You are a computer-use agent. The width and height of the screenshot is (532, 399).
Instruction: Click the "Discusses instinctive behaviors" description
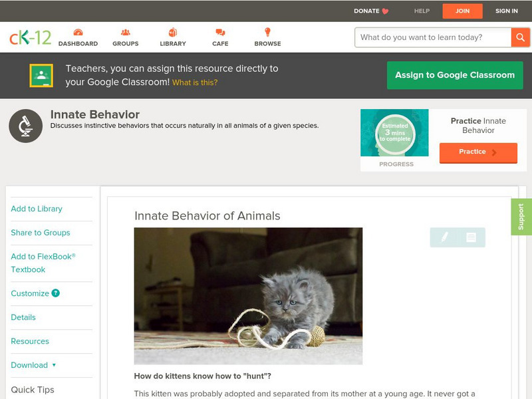[185, 126]
